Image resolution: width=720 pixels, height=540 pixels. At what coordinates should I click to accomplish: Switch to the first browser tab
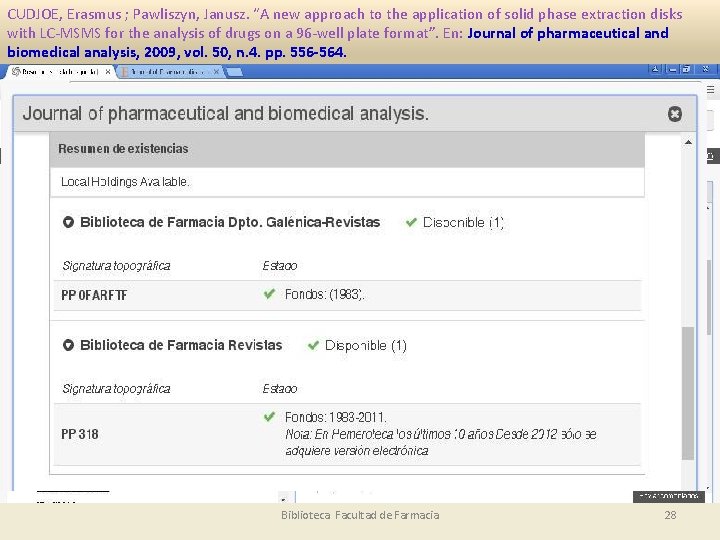60,72
